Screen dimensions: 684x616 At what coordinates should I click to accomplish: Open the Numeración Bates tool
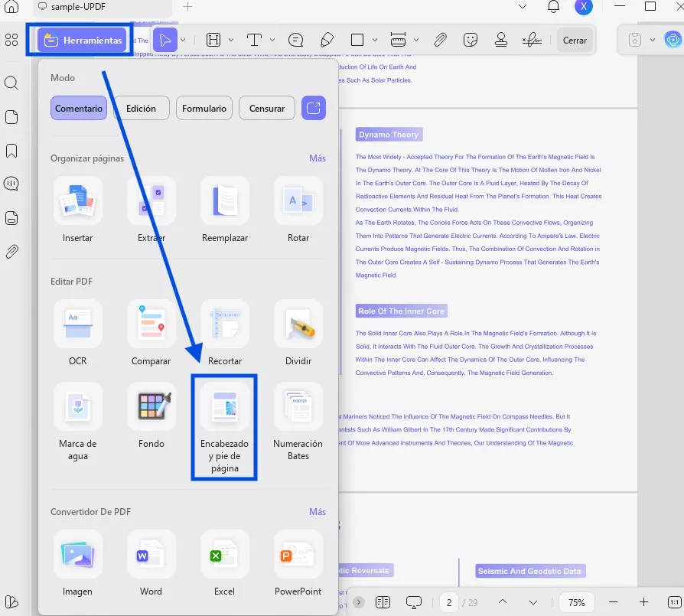(x=298, y=422)
